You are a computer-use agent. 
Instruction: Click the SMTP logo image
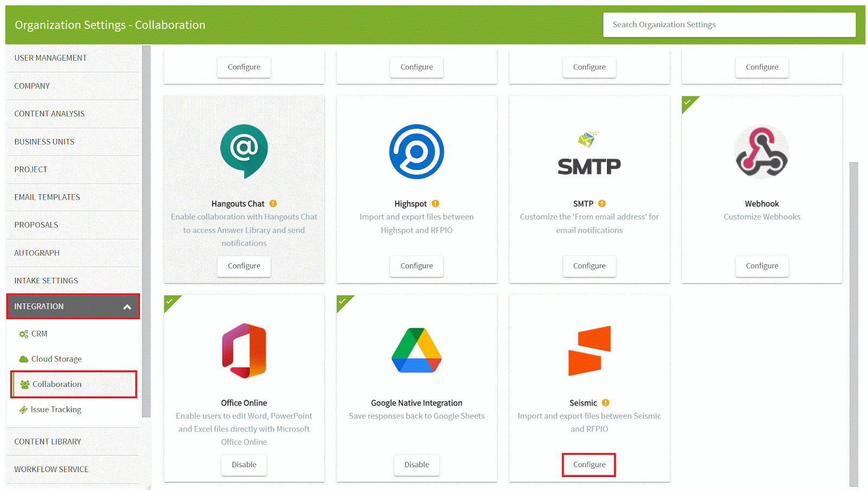(589, 154)
